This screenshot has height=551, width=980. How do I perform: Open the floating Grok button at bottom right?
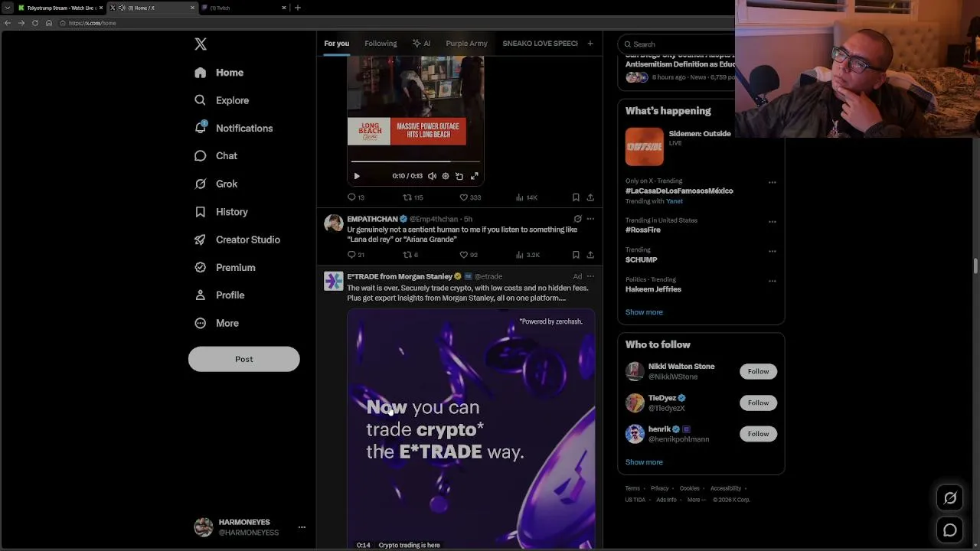coord(950,498)
